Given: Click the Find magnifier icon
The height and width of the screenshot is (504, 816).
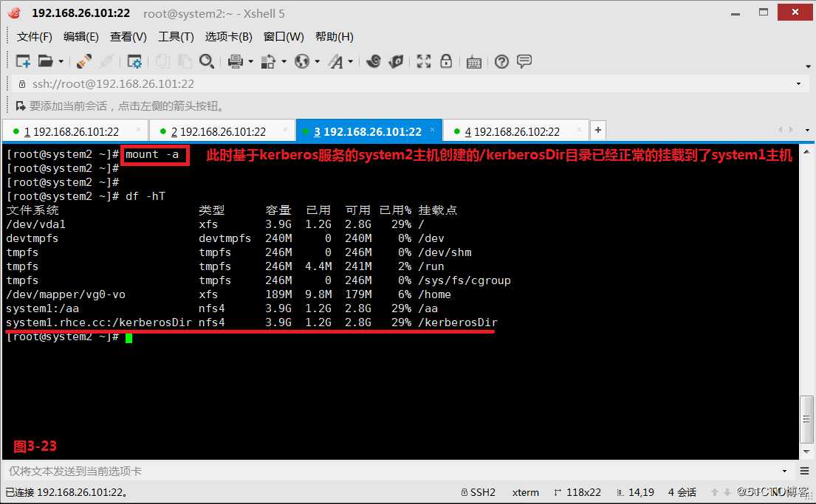Looking at the screenshot, I should 207,61.
